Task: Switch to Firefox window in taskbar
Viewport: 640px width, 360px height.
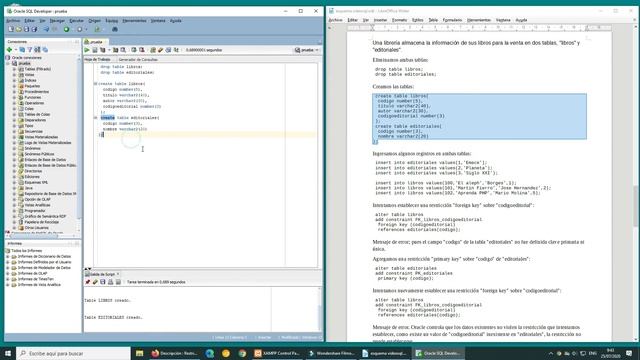Action: point(175,353)
